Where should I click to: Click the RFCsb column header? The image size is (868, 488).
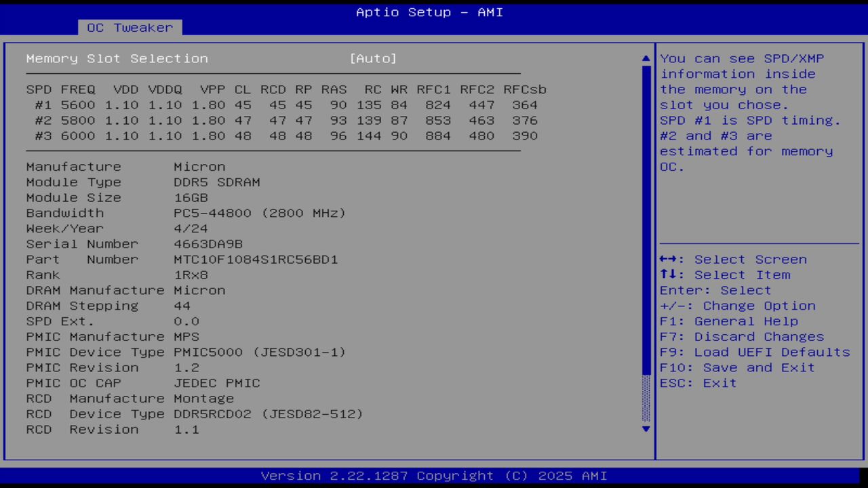click(525, 89)
